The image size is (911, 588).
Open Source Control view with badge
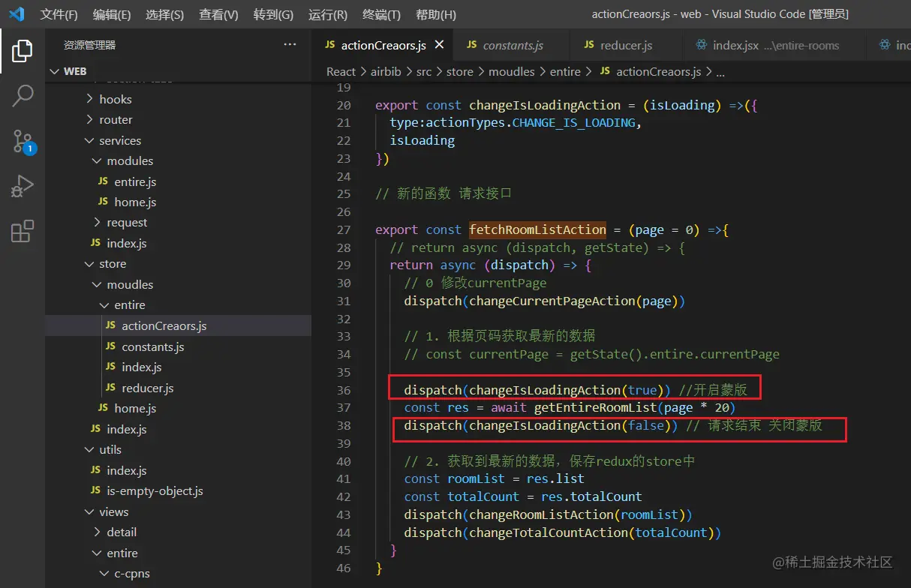pos(23,141)
